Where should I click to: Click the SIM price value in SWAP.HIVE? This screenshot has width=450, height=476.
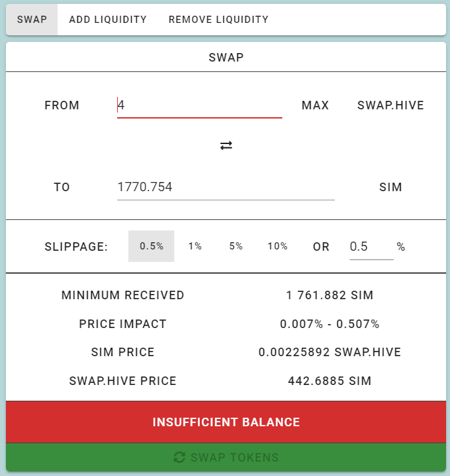coord(329,352)
